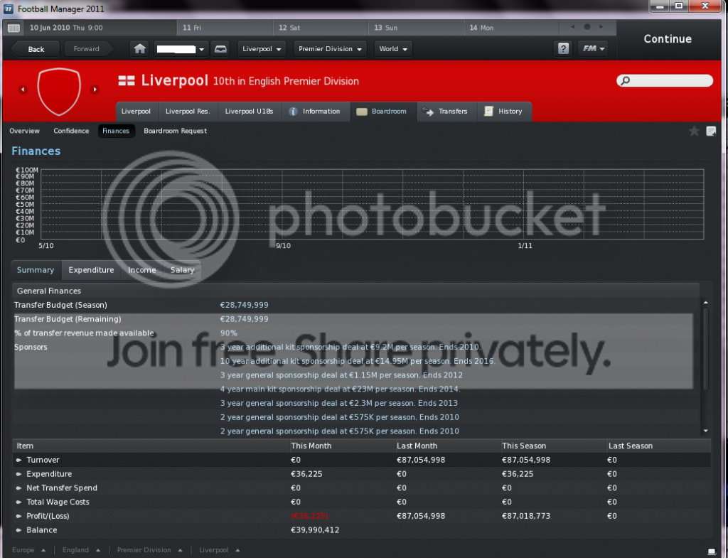Click the Back button

point(36,49)
